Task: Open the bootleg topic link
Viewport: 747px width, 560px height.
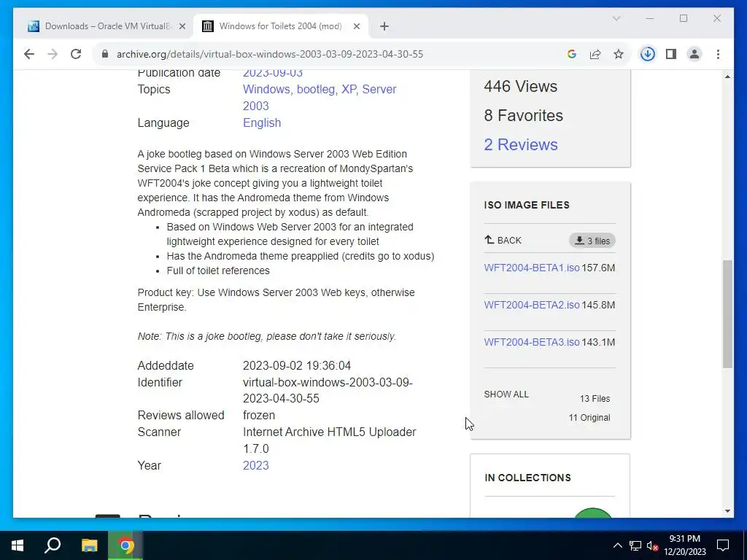Action: [x=316, y=90]
